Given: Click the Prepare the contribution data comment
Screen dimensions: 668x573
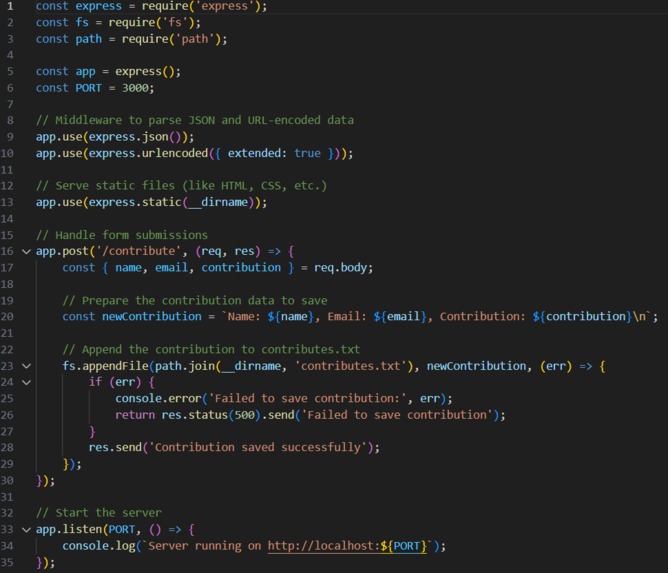Looking at the screenshot, I should (195, 300).
